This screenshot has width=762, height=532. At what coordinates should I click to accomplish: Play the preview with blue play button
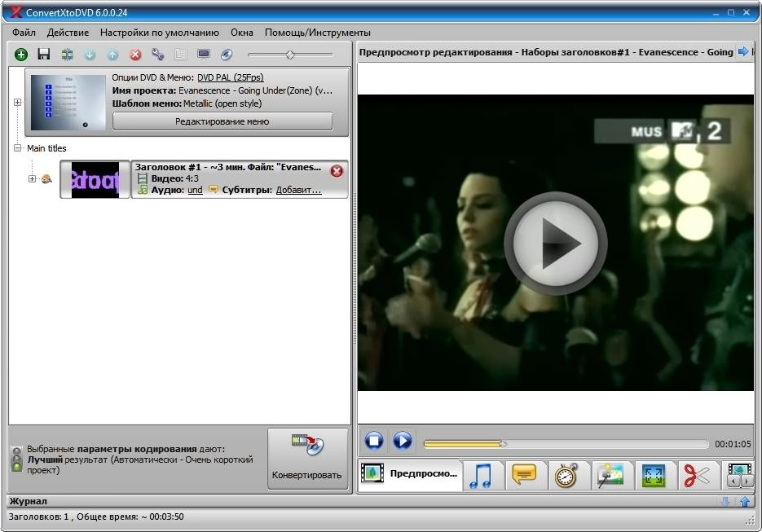tap(402, 441)
